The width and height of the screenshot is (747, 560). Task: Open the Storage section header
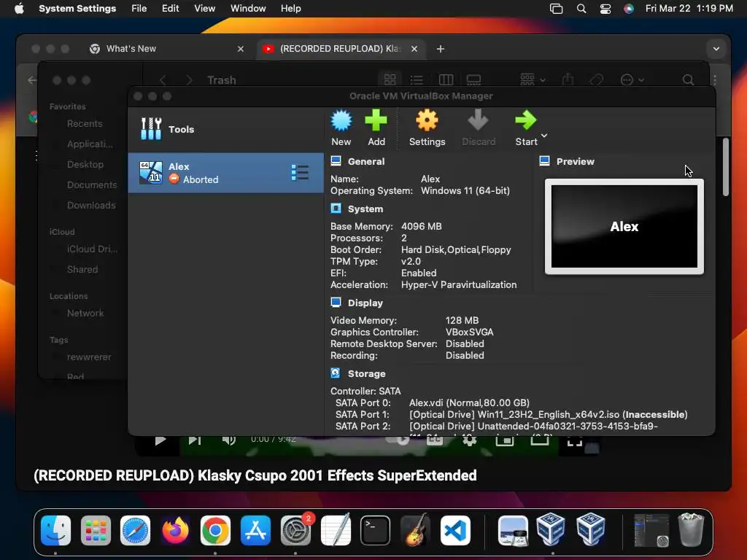[366, 374]
